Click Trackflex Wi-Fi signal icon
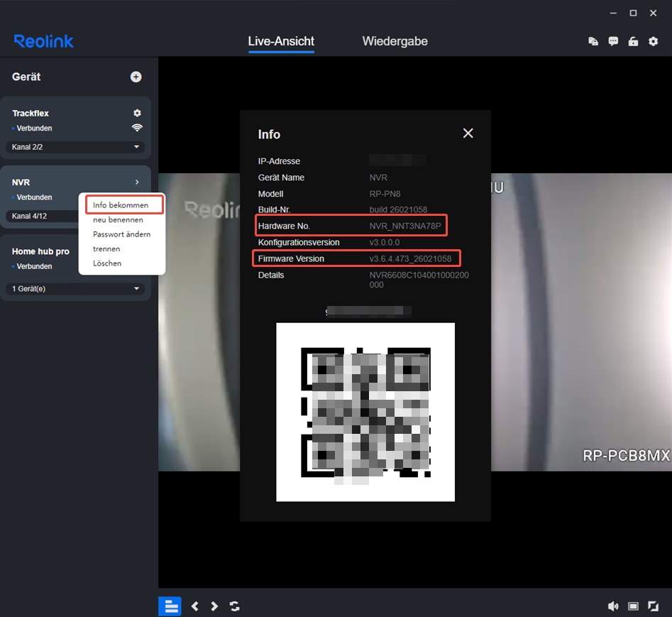 coord(137,128)
